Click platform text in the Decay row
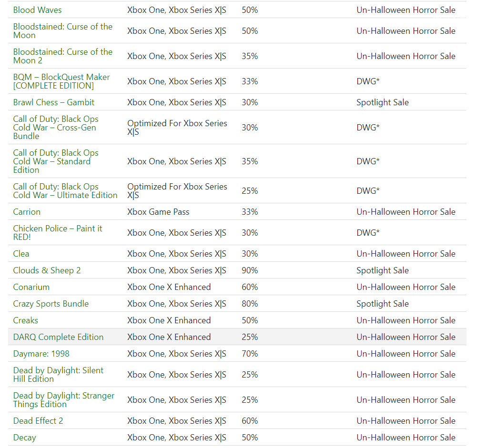Viewport: 484px width, 448px height. coord(177,438)
